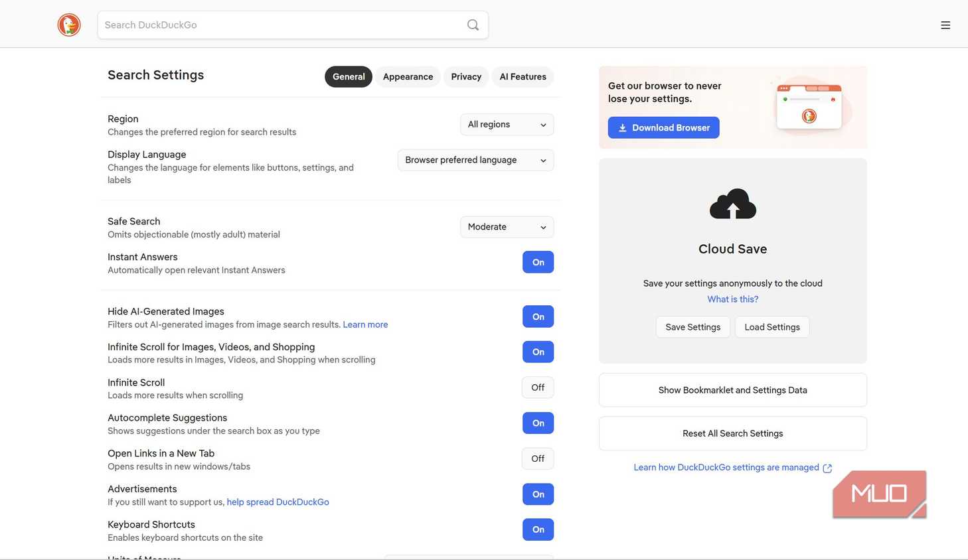Image resolution: width=968 pixels, height=560 pixels.
Task: Click the Autocomplete Suggestions label
Action: tap(167, 418)
